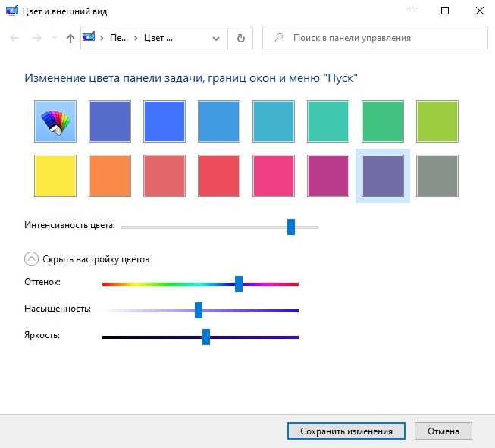Image resolution: width=495 pixels, height=448 pixels.
Task: Open the address bar history dropdown
Action: pyautogui.click(x=216, y=39)
